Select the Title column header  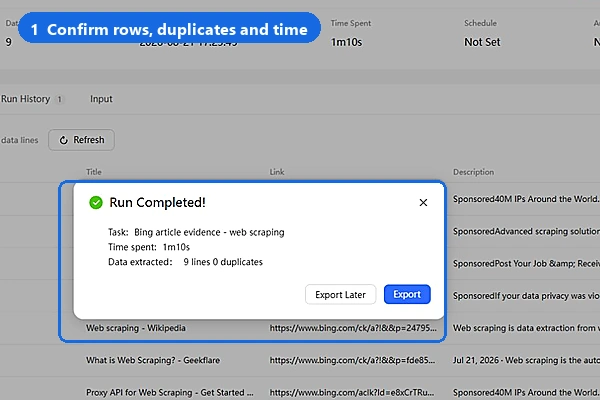tap(94, 172)
